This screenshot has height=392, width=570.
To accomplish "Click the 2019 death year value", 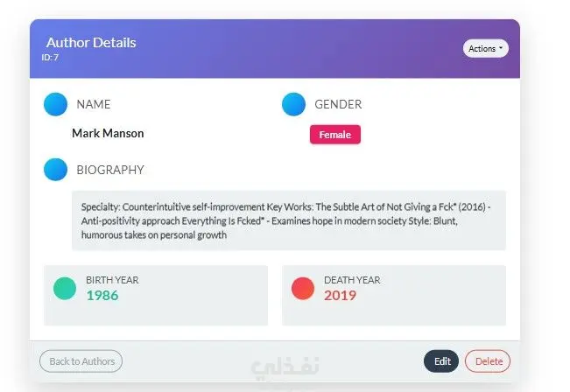I will tap(341, 296).
